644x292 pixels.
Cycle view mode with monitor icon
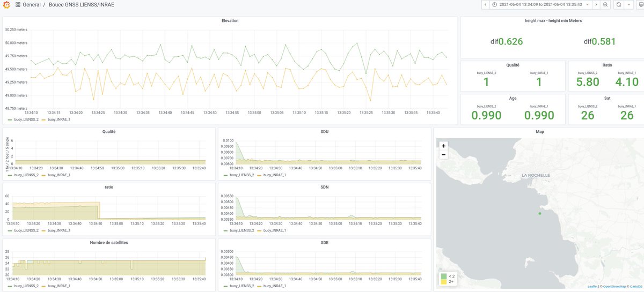[640, 5]
